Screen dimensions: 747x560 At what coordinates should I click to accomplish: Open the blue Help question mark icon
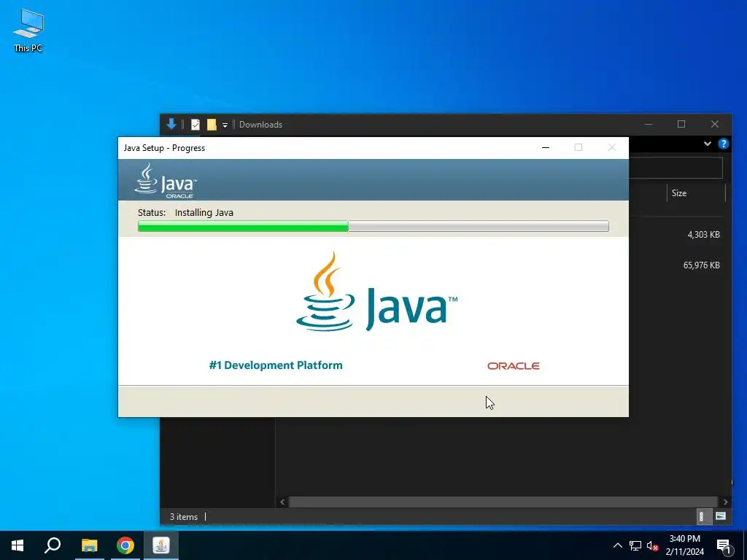[723, 144]
